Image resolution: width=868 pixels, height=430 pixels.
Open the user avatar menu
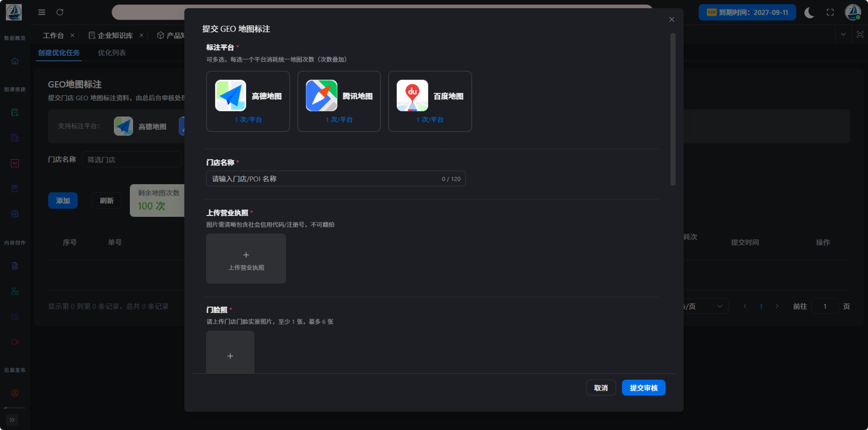[852, 12]
